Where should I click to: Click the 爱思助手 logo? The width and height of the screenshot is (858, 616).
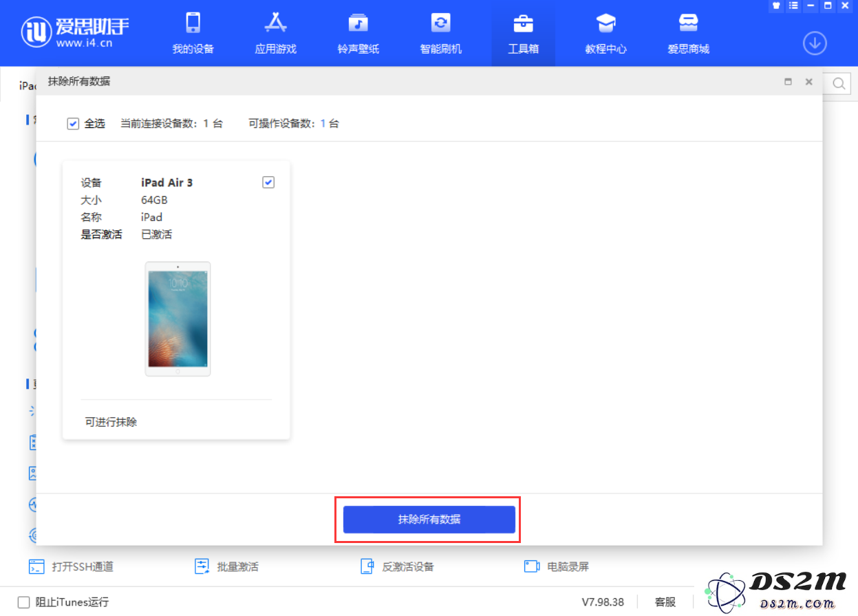75,32
